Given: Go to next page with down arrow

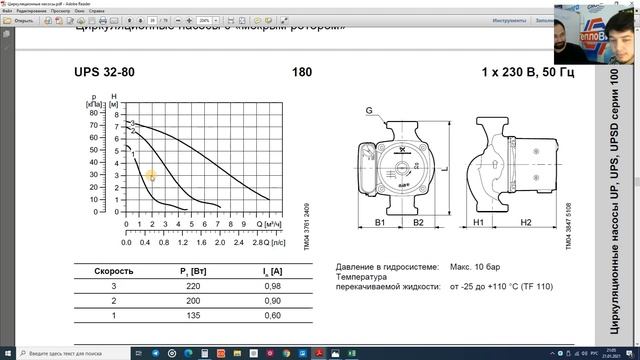Looking at the screenshot, I should (x=140, y=20).
